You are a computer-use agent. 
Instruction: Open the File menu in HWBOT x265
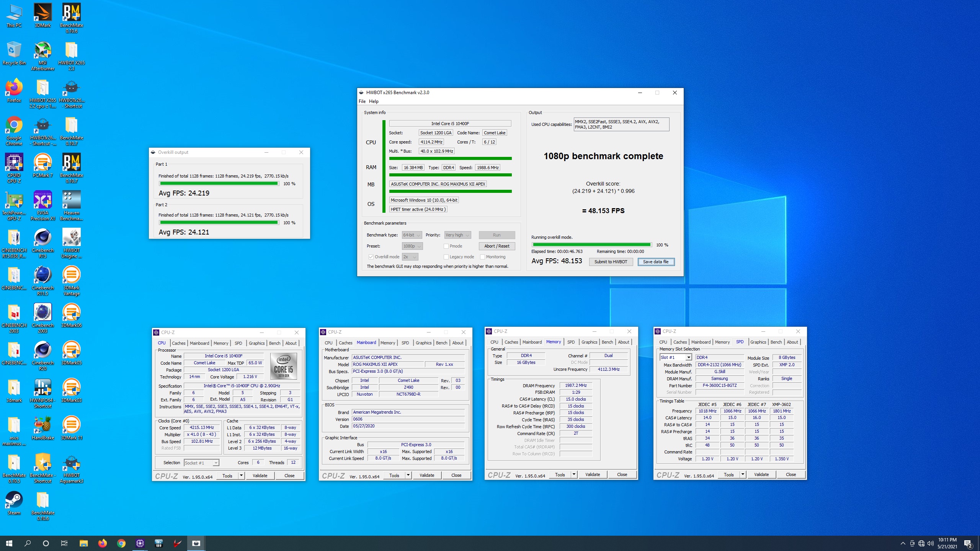[x=362, y=101]
